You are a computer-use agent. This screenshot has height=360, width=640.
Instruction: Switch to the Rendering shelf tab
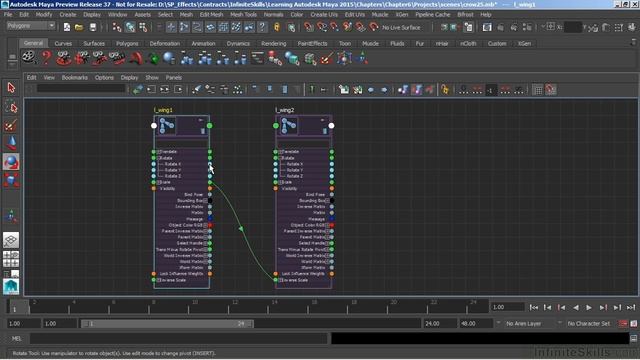coord(273,43)
